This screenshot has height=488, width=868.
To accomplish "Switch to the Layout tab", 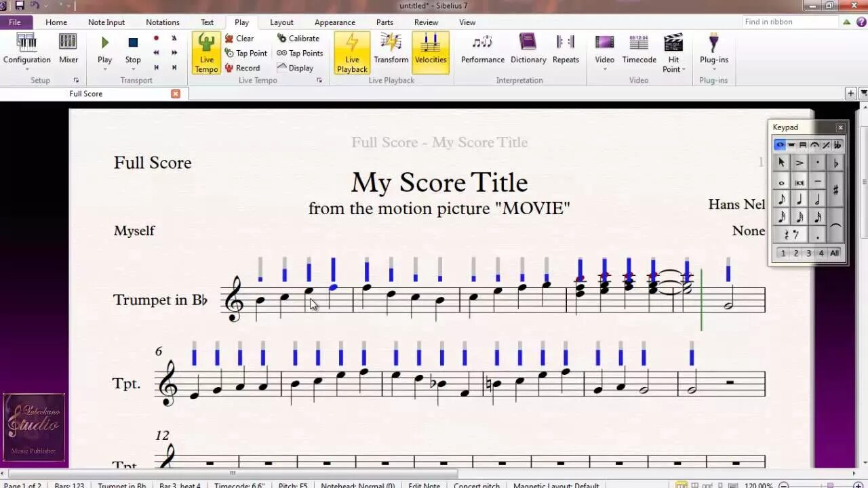I will pos(281,22).
